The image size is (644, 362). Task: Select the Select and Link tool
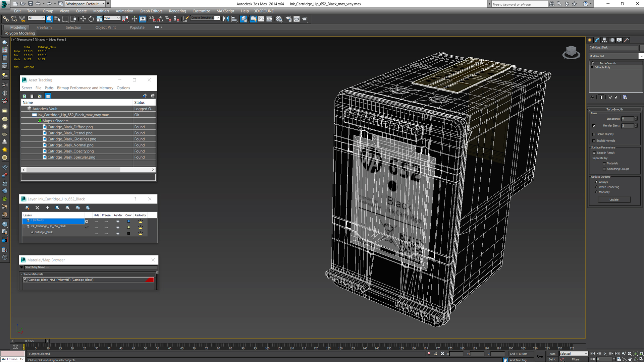pos(6,19)
